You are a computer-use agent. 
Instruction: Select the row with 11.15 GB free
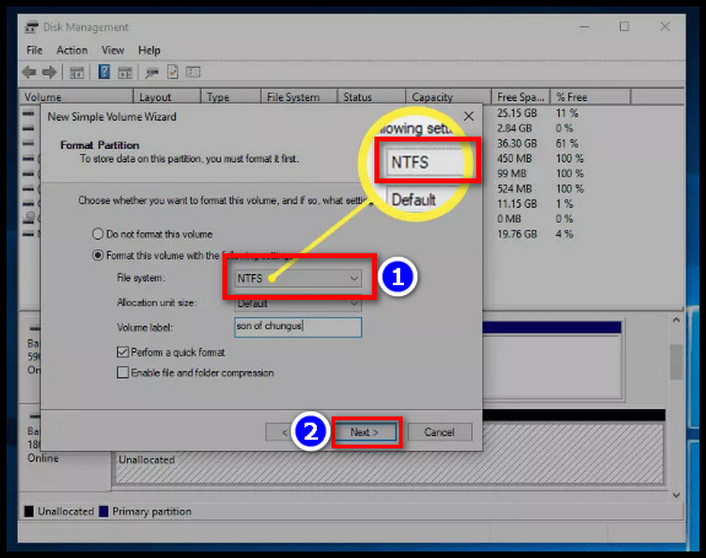click(517, 204)
